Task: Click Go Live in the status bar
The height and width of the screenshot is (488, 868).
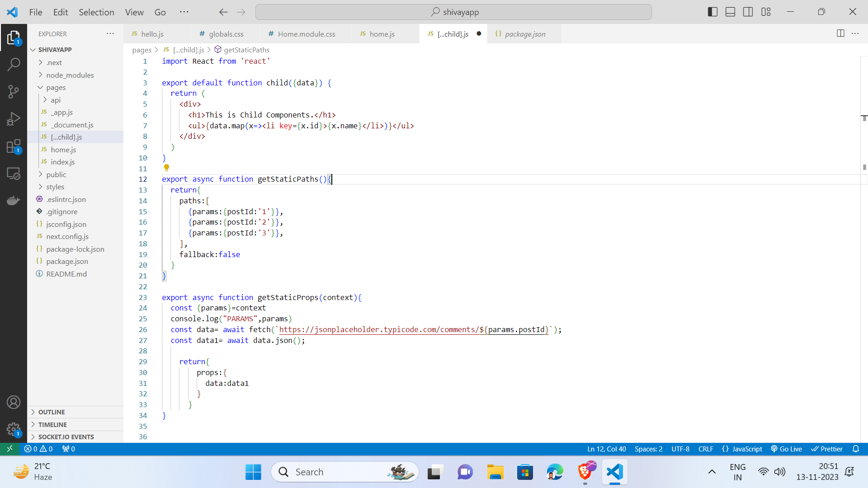Action: [787, 449]
